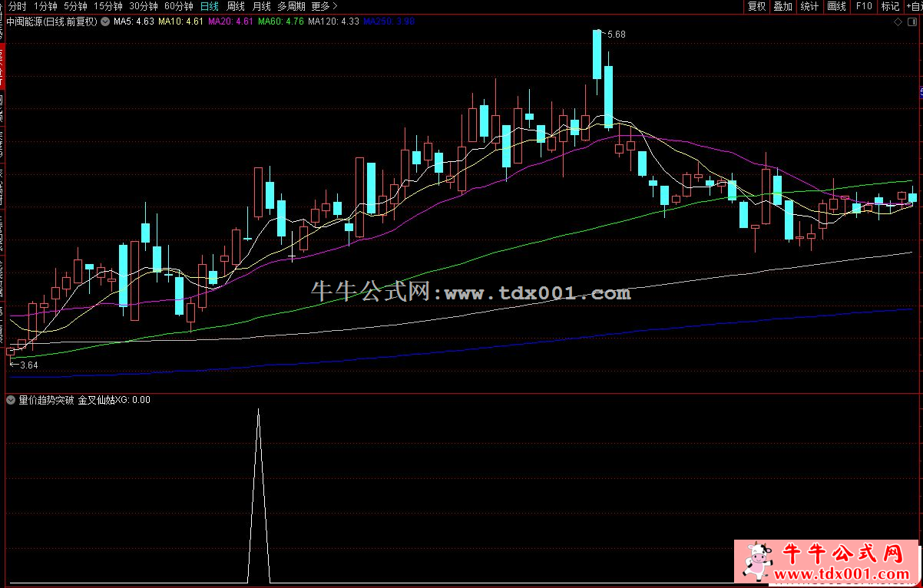This screenshot has width=923, height=588.
Task: Select the 5分钟 period tab
Action: (x=75, y=5)
